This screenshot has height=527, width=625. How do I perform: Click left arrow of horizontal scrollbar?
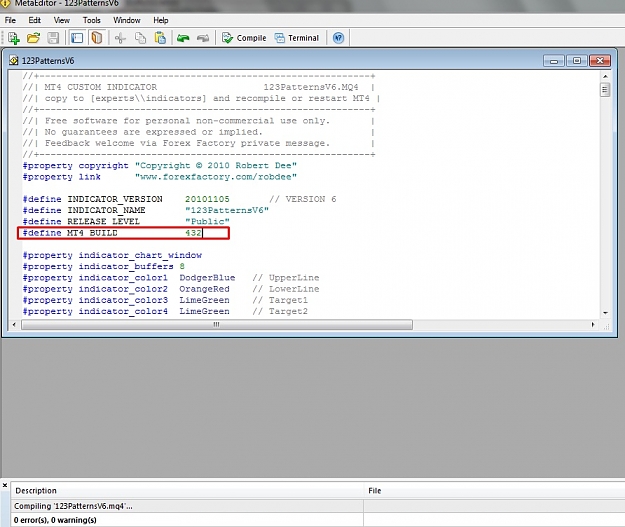pos(14,325)
